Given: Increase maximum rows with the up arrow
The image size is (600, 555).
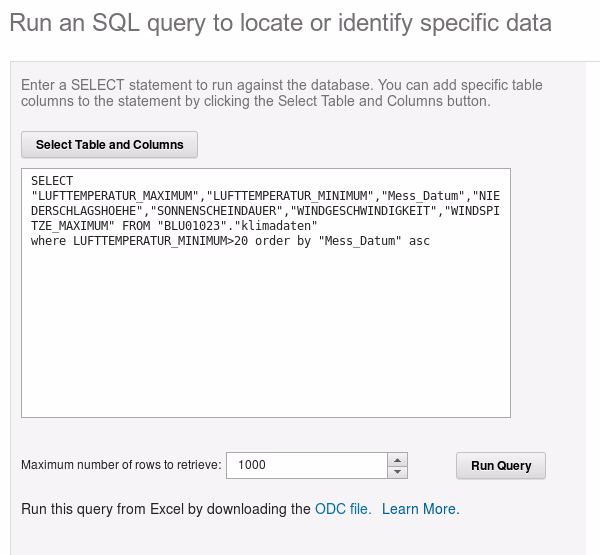Looking at the screenshot, I should click(x=398, y=459).
